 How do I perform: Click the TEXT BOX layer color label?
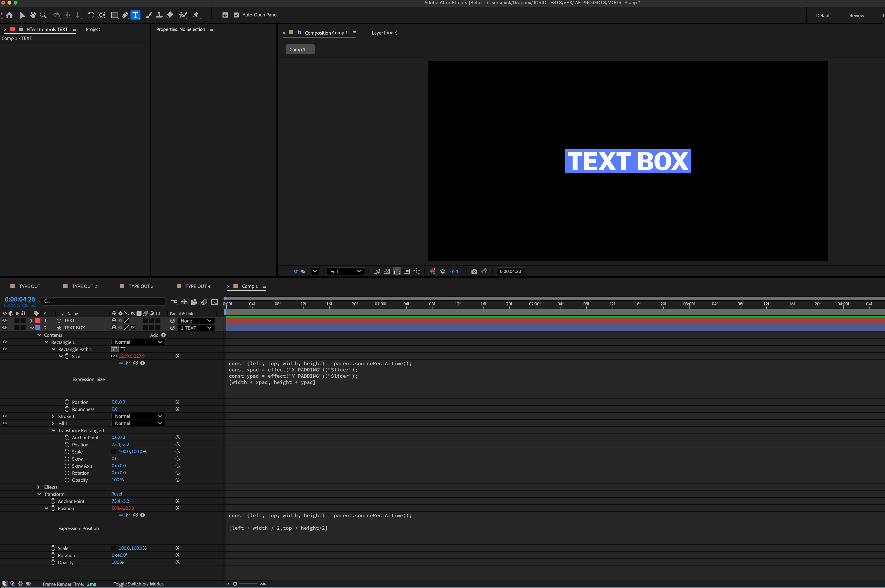click(x=38, y=328)
